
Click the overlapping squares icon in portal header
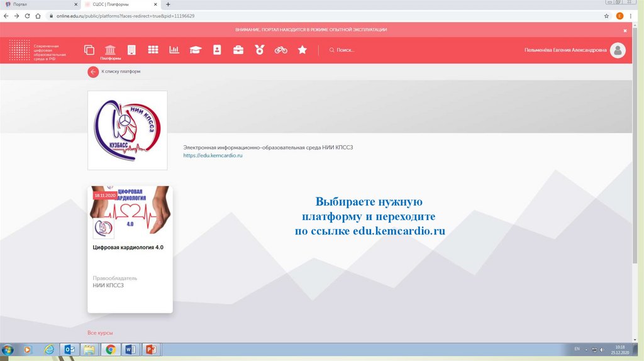coord(89,50)
